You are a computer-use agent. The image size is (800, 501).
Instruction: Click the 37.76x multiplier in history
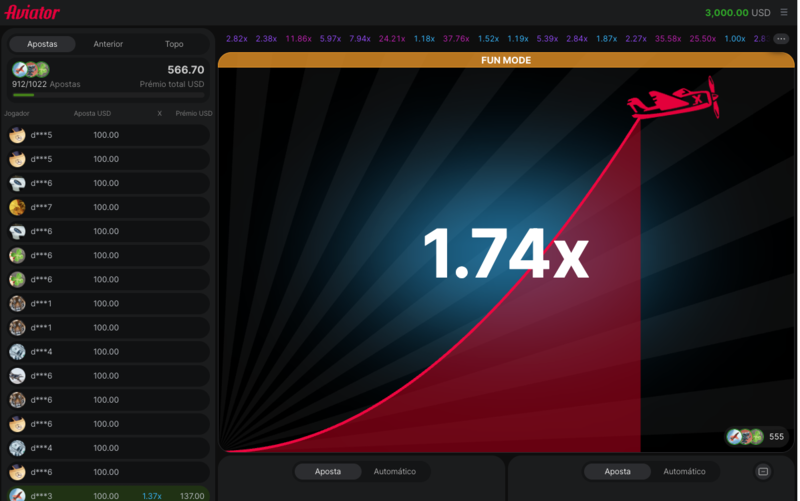[456, 39]
